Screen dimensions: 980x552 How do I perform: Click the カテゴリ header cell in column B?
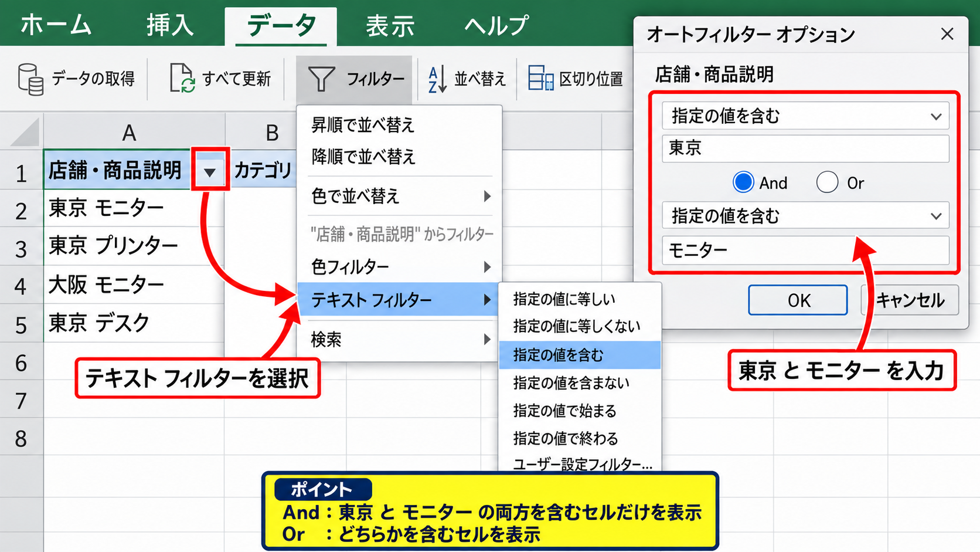[x=263, y=170]
